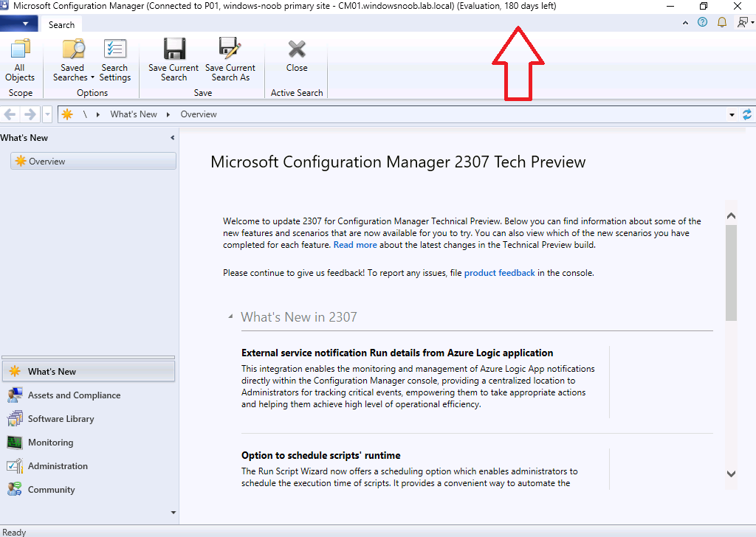Navigate back with the back arrow
The height and width of the screenshot is (537, 756).
10,114
